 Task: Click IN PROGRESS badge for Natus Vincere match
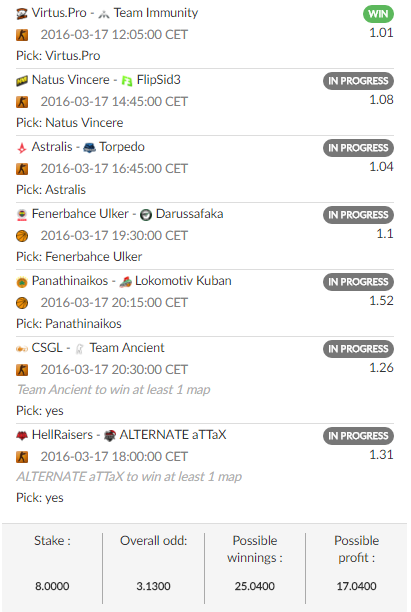tap(358, 81)
